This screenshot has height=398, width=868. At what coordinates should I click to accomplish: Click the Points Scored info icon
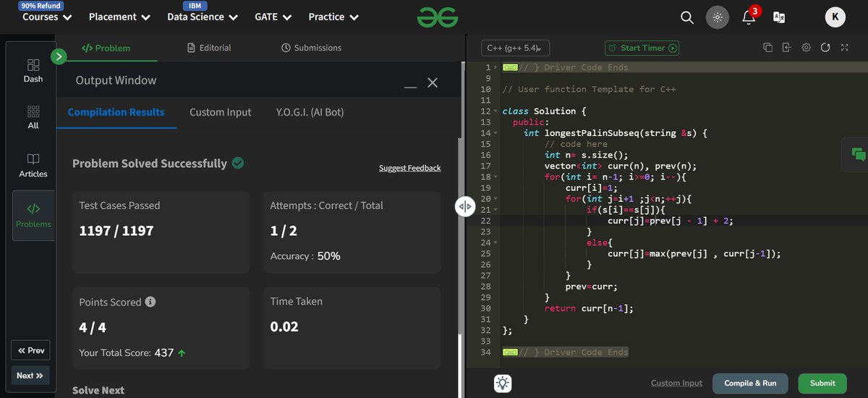point(150,302)
